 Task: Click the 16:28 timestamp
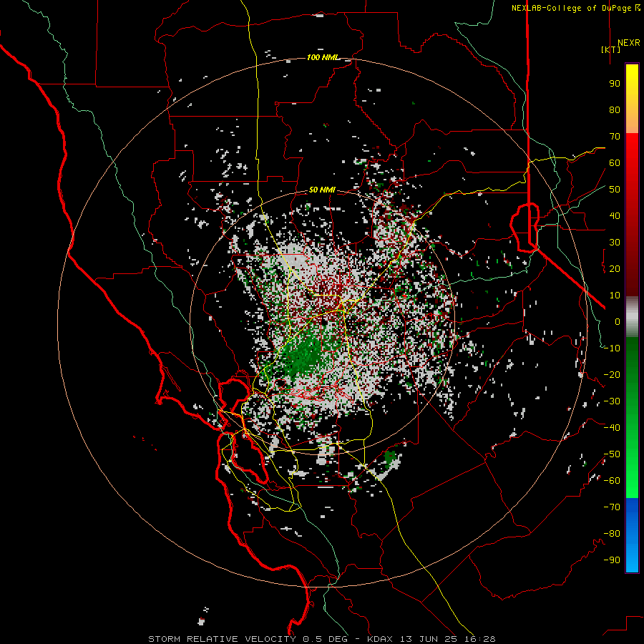481,639
